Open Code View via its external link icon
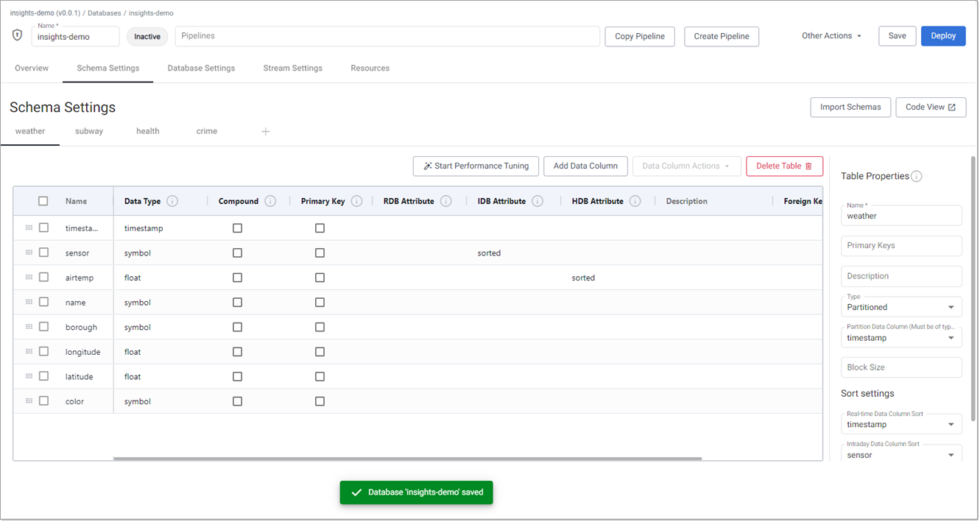 tap(950, 107)
